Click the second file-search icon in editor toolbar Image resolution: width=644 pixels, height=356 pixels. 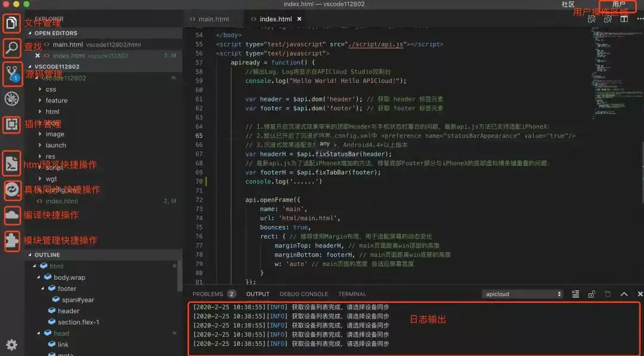pos(608,19)
